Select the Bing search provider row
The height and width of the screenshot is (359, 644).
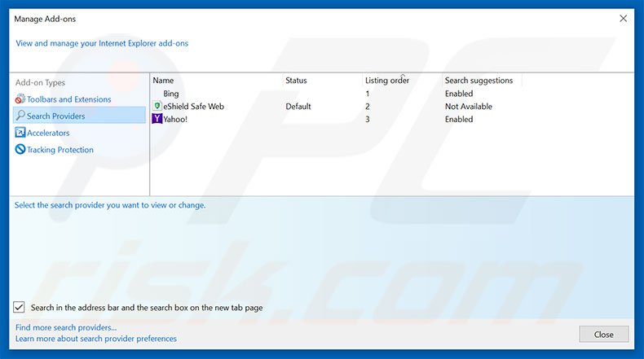coord(337,94)
